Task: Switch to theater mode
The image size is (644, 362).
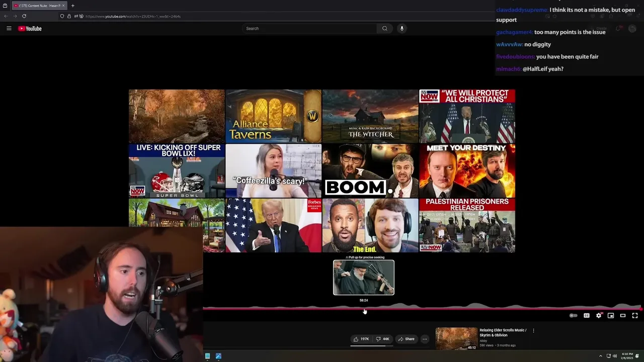Action: click(623, 316)
